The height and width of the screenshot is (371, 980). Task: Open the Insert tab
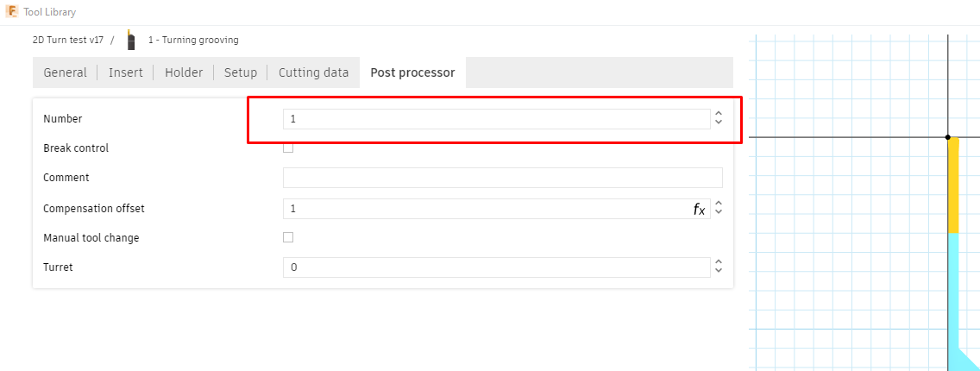click(126, 72)
